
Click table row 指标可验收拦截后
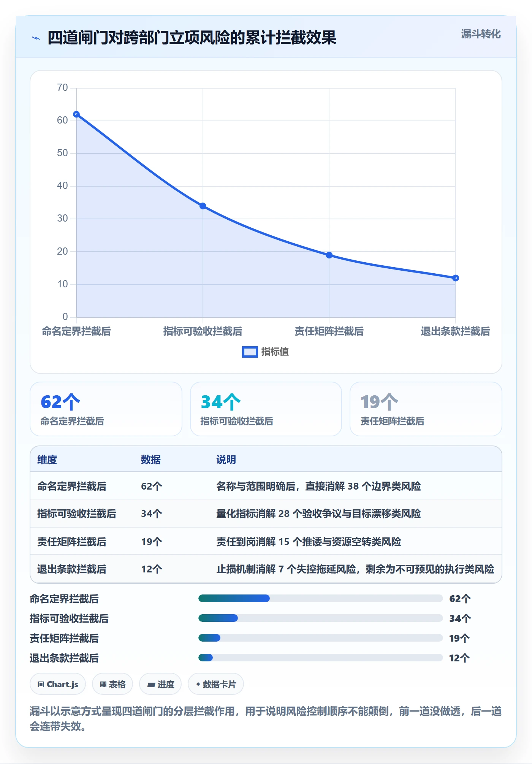[x=266, y=514]
